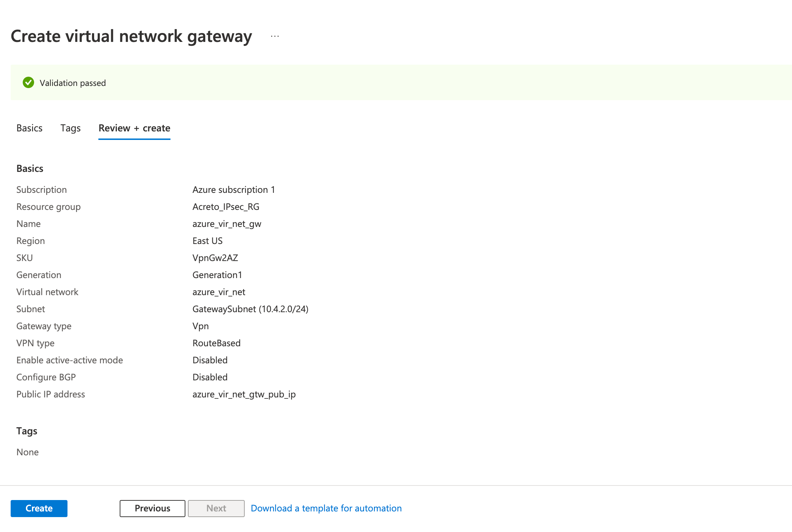Select the value azure_vir_net_gtw_pub_ip
Screen dimensions: 792x532
(244, 394)
